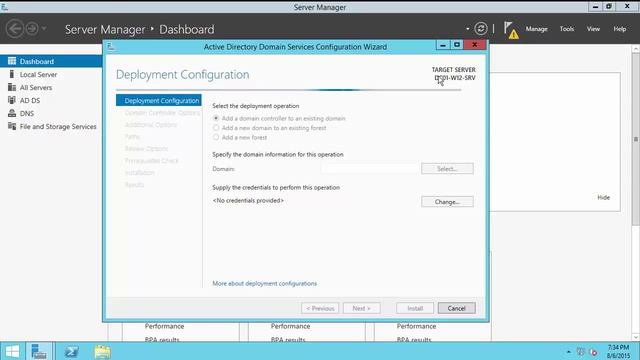Screen dimensions: 640x360
Task: Click the Dashboard icon in sidebar
Action: click(x=12, y=61)
